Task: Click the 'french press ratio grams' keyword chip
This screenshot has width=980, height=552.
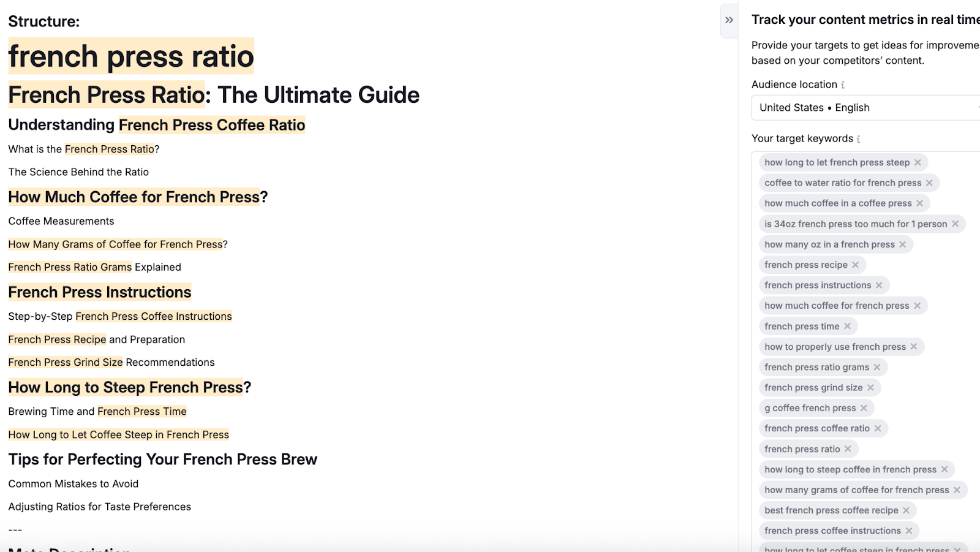Action: pos(816,367)
